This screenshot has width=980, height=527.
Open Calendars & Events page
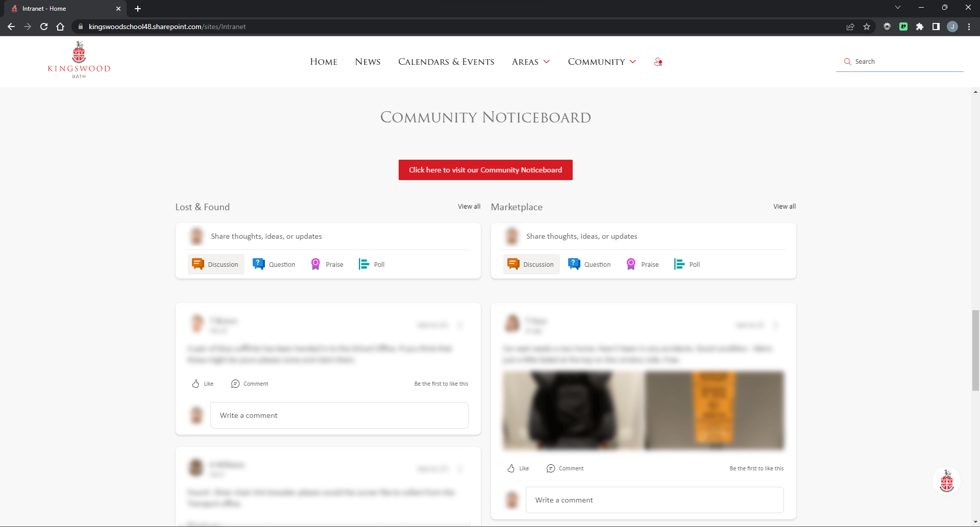446,62
